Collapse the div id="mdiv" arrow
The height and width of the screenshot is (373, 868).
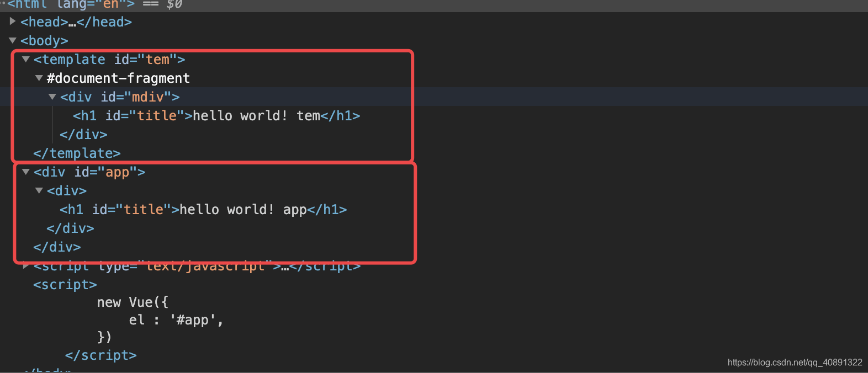tap(52, 97)
